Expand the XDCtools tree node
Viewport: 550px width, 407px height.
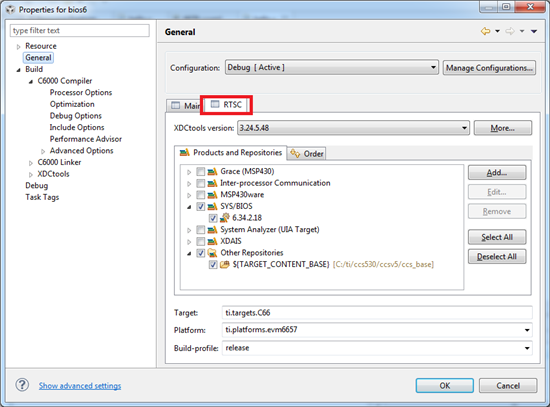coord(31,174)
